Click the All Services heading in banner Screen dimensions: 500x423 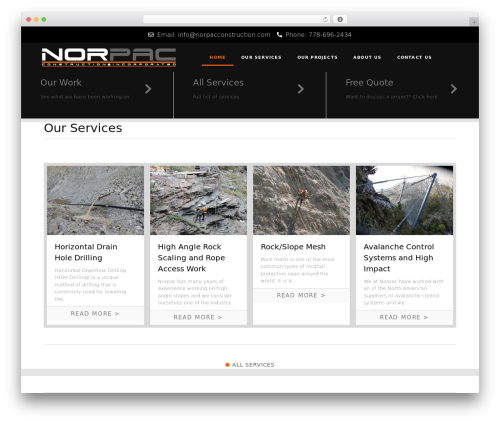(218, 83)
